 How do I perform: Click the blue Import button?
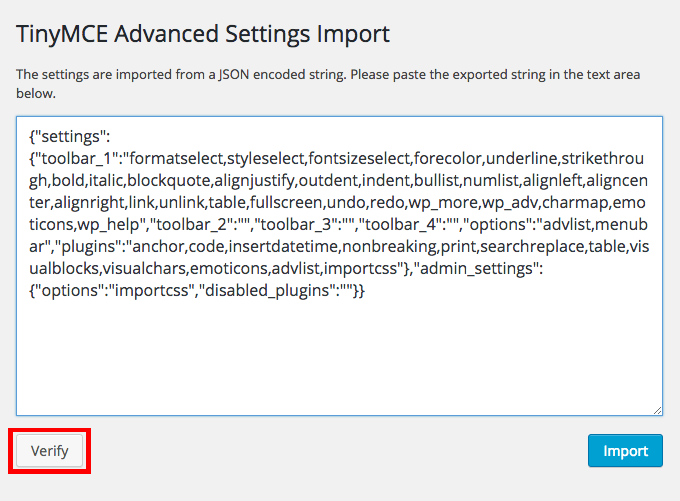[625, 451]
